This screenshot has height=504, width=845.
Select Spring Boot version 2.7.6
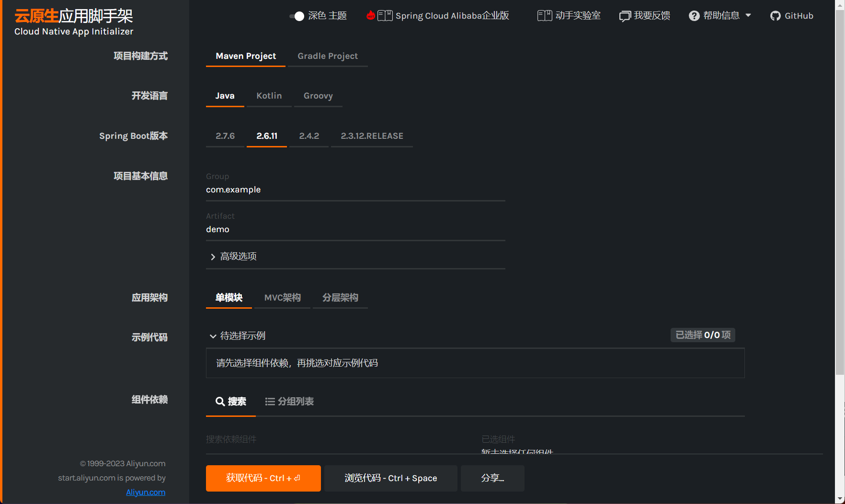point(225,136)
